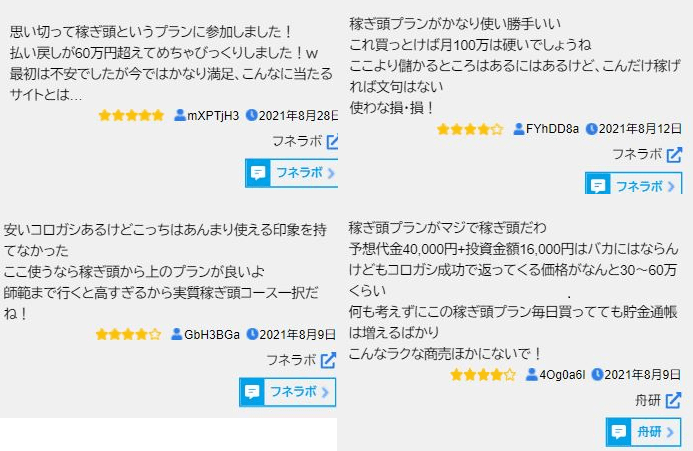
Task: Click the comment icon on the 舟研 button
Action: point(619,432)
